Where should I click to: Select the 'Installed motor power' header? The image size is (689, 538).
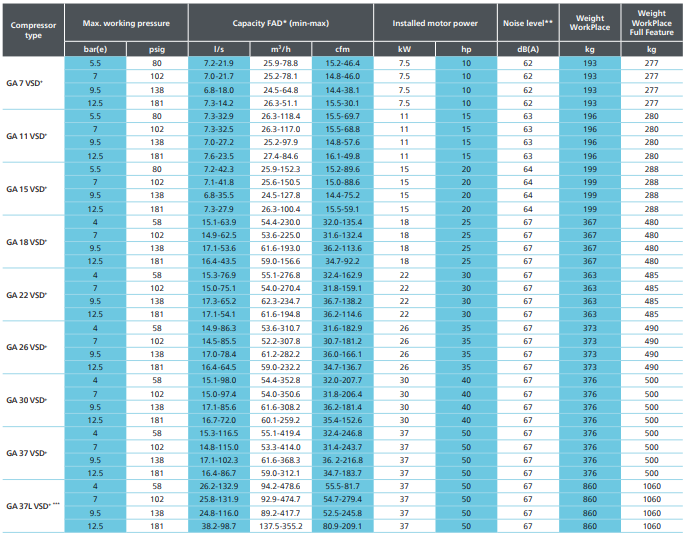435,23
